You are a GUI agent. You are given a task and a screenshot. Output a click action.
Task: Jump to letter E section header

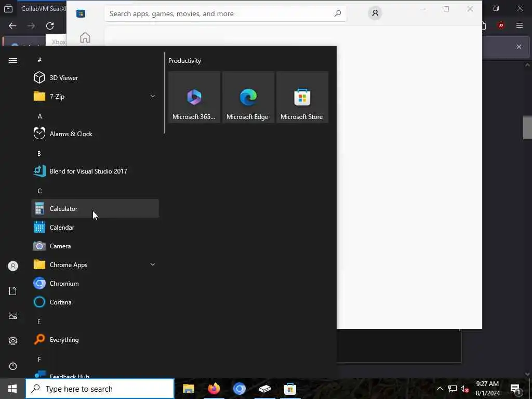click(39, 322)
